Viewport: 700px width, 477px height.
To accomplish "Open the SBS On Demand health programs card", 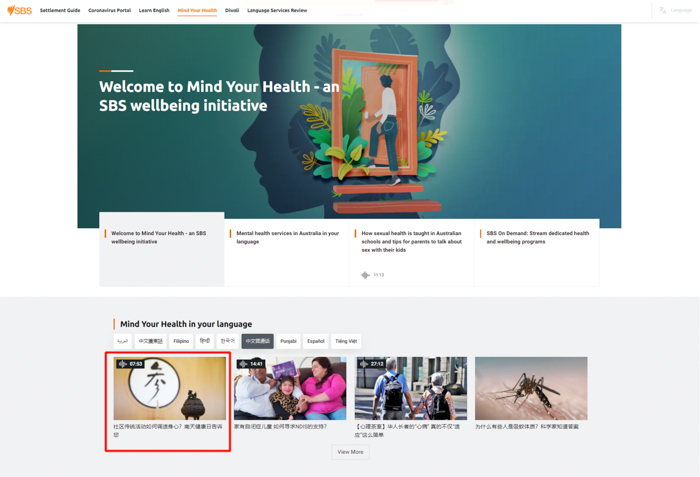I will 537,252.
